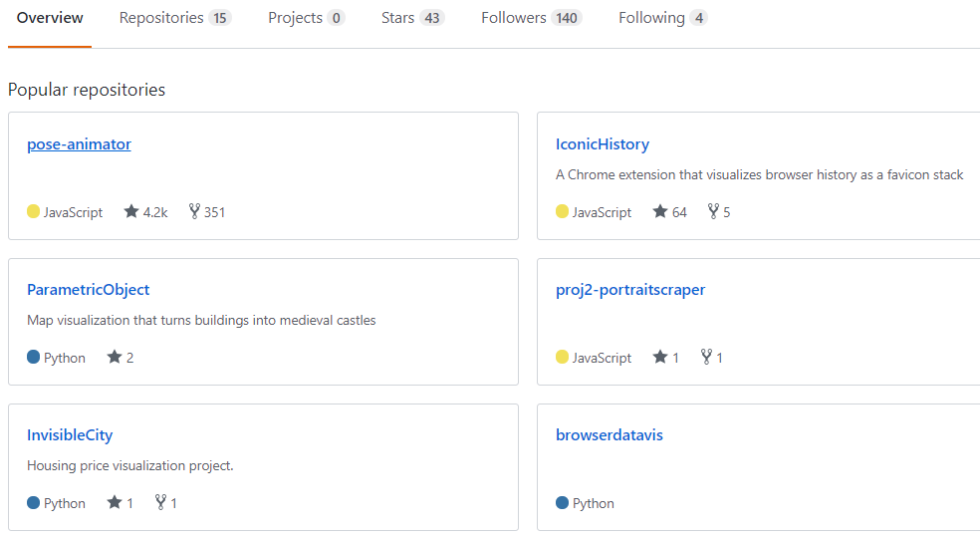Click browserdatavis's blue Python language dot
The width and height of the screenshot is (980, 537).
562,502
